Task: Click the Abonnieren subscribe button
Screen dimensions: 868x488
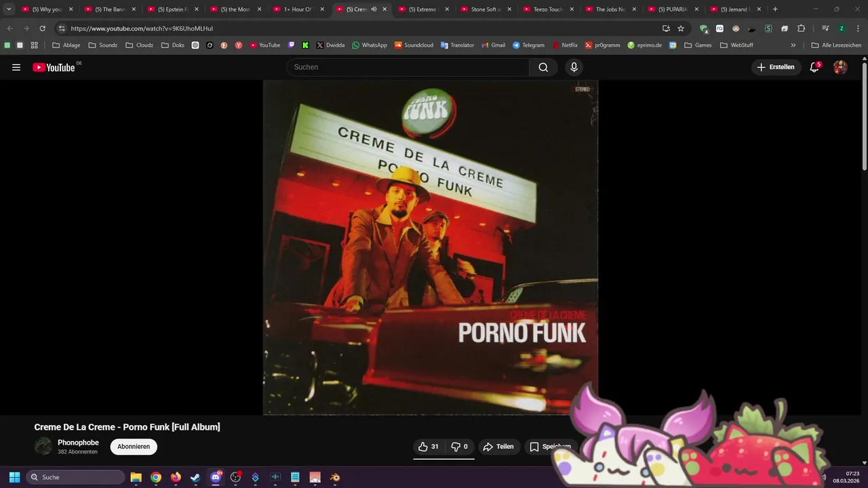Action: click(x=134, y=447)
